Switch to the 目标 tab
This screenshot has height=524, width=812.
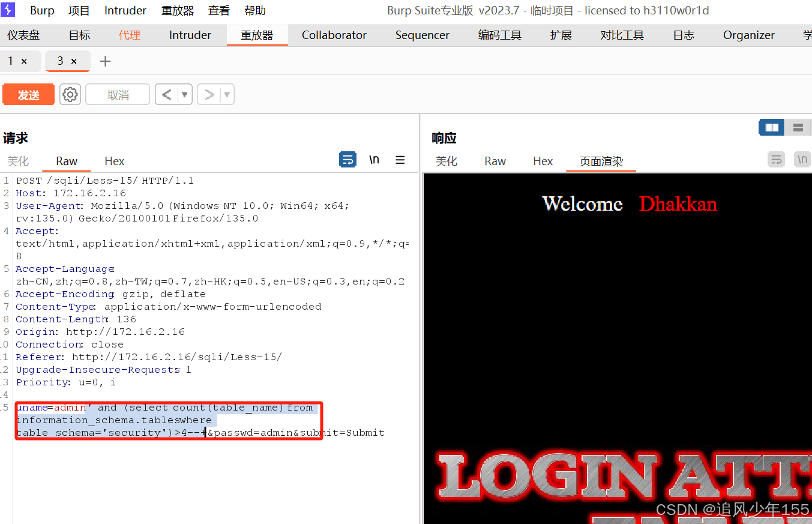point(79,35)
